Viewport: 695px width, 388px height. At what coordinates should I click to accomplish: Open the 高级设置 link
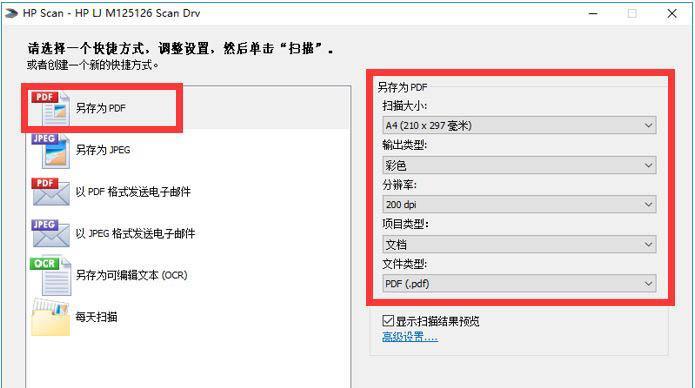[x=410, y=337]
